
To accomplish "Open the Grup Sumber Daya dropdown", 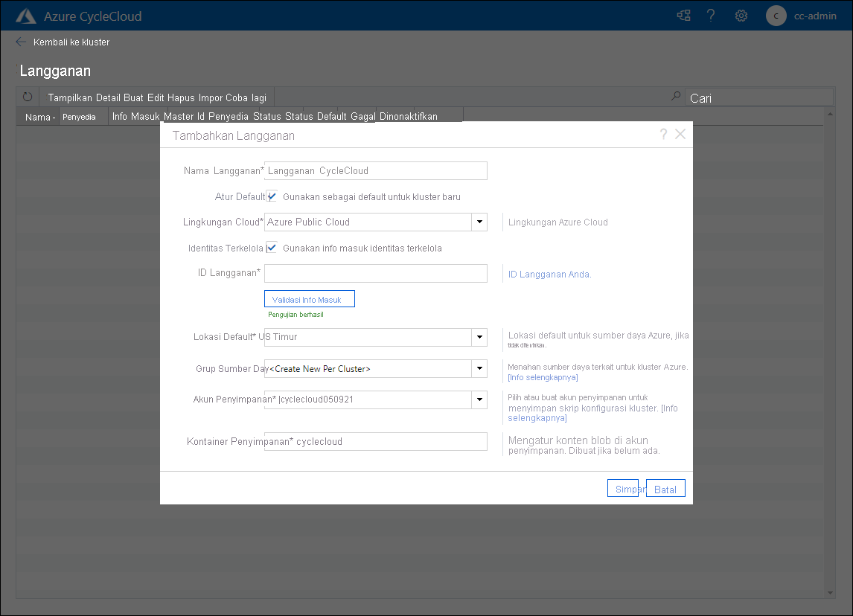I will (479, 368).
